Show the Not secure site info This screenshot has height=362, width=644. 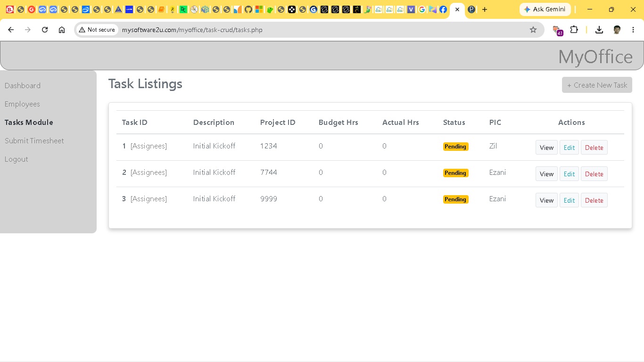(97, 30)
